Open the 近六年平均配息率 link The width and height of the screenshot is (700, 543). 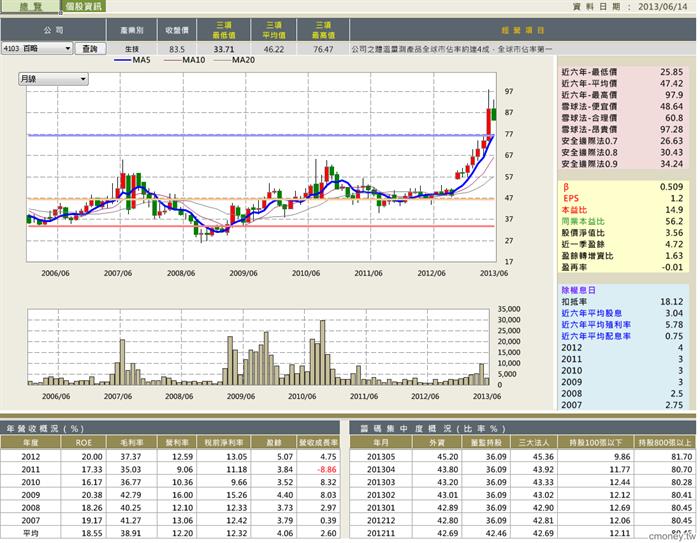click(x=596, y=336)
